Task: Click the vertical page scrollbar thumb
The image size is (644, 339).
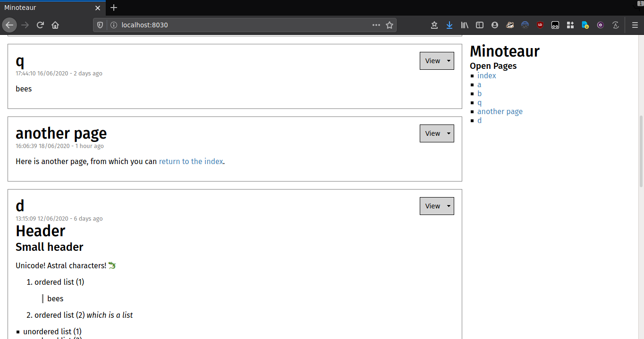Action: [641, 151]
